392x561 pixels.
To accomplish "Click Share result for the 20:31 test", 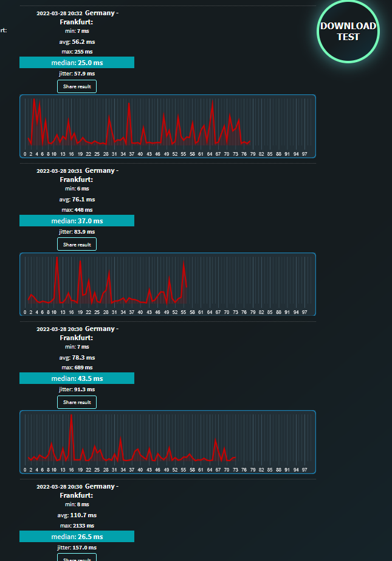I will (x=77, y=245).
